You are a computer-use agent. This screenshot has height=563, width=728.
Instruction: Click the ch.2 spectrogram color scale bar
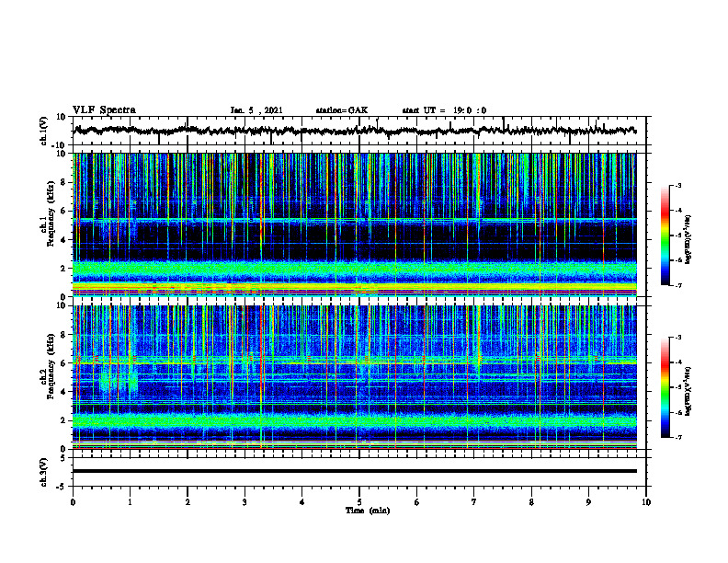(665, 387)
